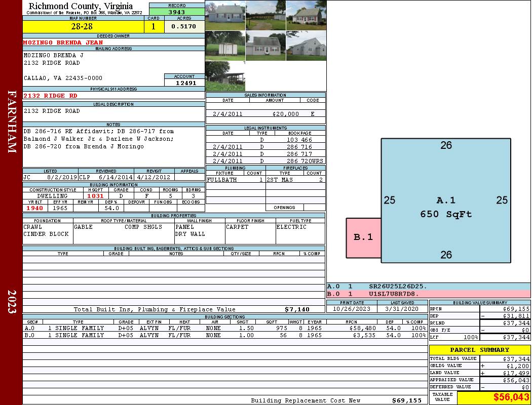532x405 pixels.
Task: Open the dirt driveway photo thumbnail
Action: click(x=265, y=15)
